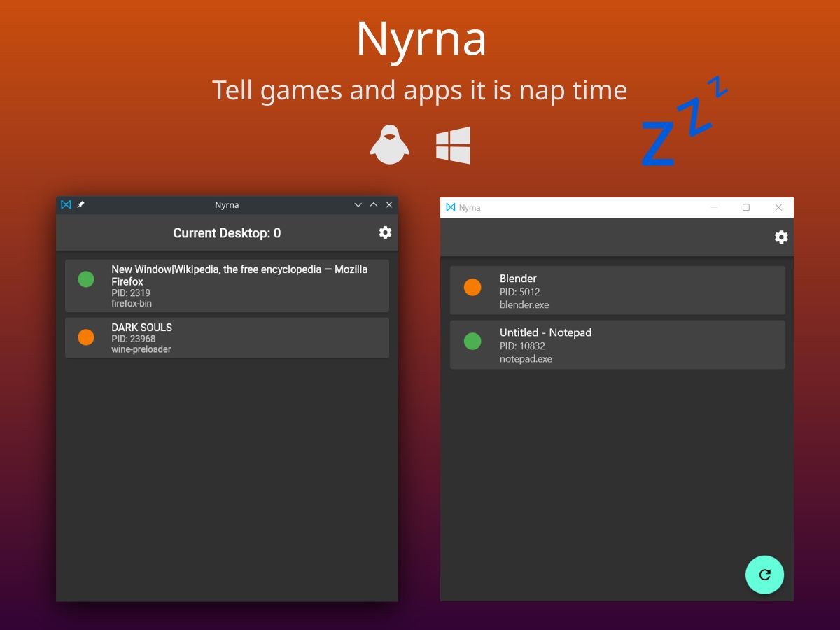Click the Windows logo icon
The width and height of the screenshot is (840, 630).
(x=454, y=145)
